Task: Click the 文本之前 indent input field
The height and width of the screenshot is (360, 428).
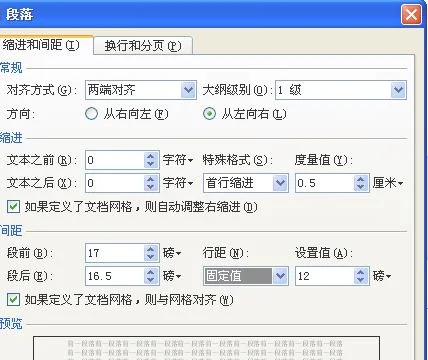Action: (115, 160)
